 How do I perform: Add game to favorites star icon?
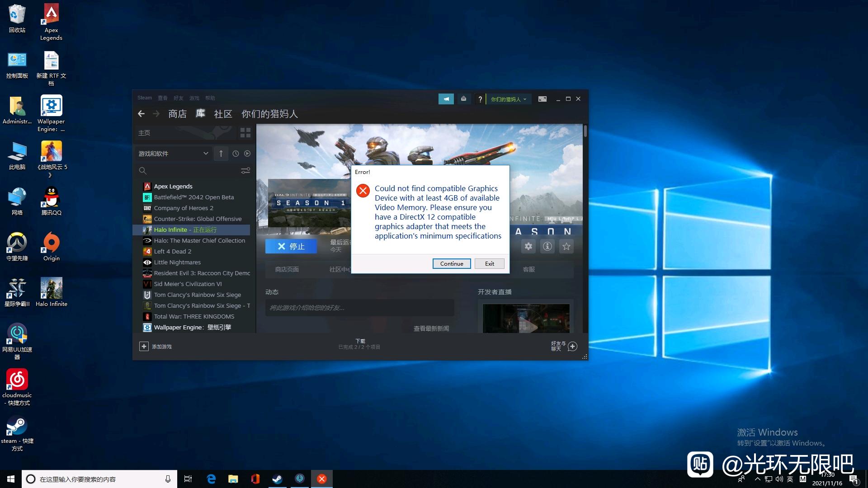(x=566, y=246)
